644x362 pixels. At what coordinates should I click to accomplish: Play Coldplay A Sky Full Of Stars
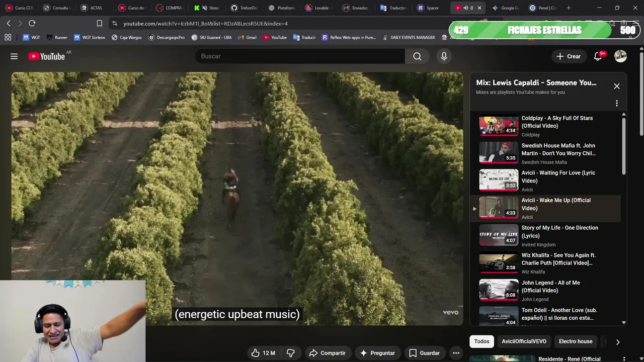pos(545,126)
